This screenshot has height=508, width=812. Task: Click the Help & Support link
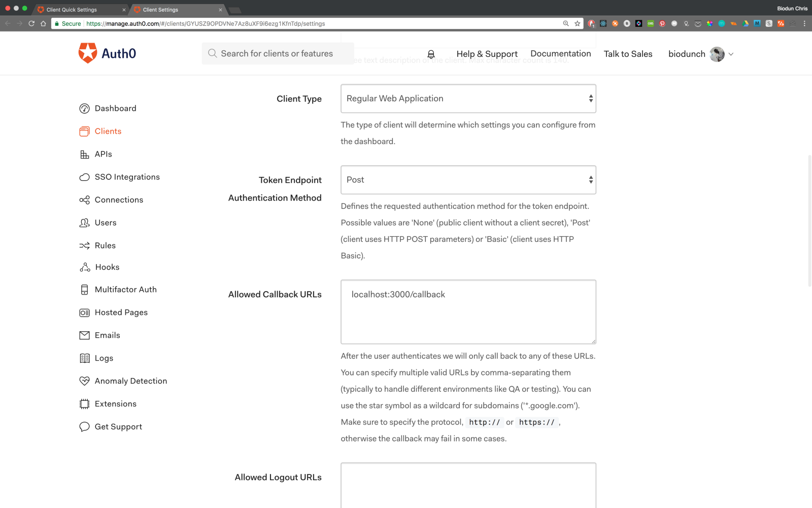pyautogui.click(x=487, y=54)
